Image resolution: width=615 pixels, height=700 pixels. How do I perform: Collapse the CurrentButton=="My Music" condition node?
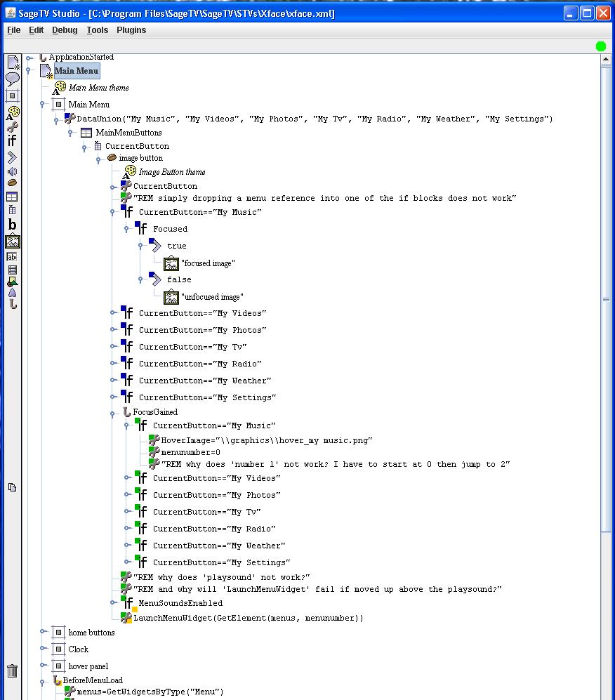point(113,212)
